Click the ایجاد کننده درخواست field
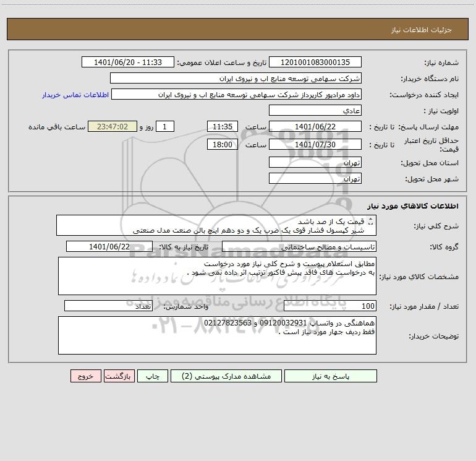 pos(236,94)
